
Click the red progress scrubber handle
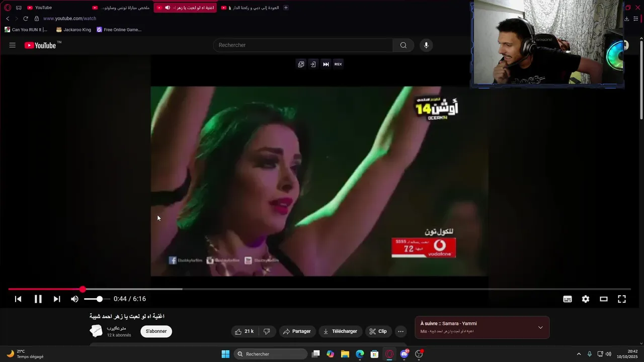(83, 289)
